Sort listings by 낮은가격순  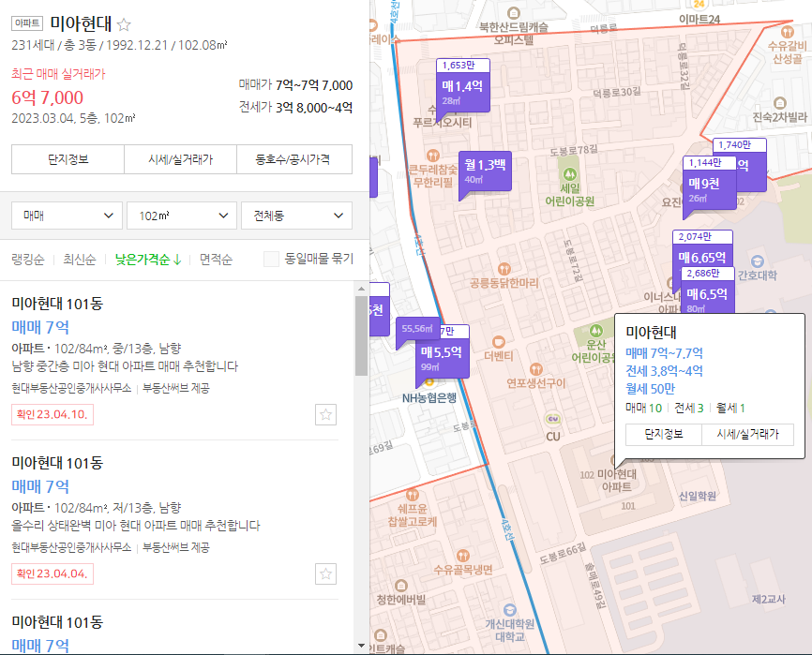(x=148, y=260)
